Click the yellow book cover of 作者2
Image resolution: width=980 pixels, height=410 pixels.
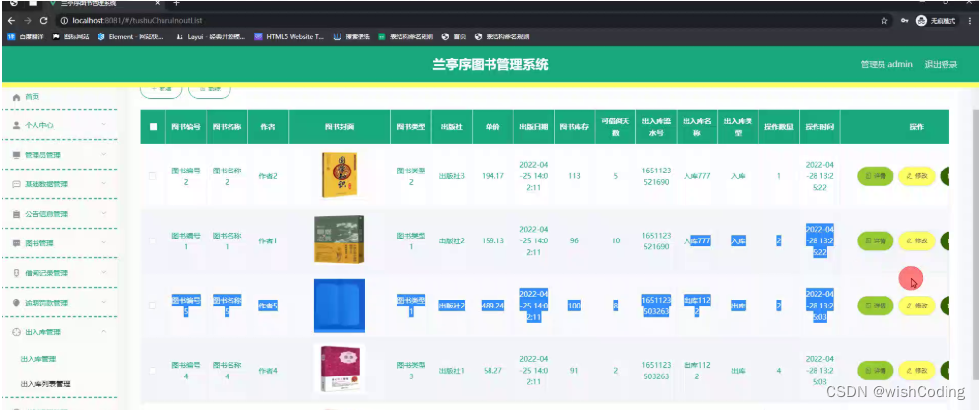click(340, 175)
